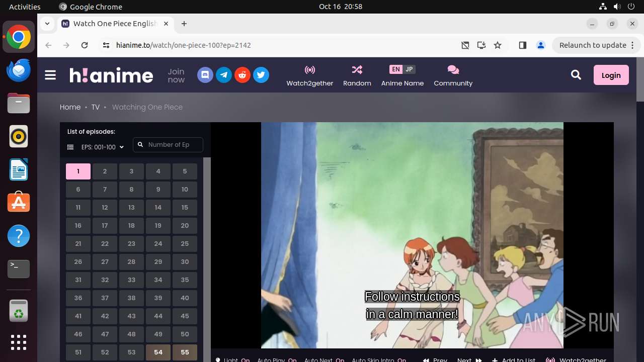The image size is (644, 362).
Task: Open the hamburger menu on HiAnime
Action: tap(50, 75)
